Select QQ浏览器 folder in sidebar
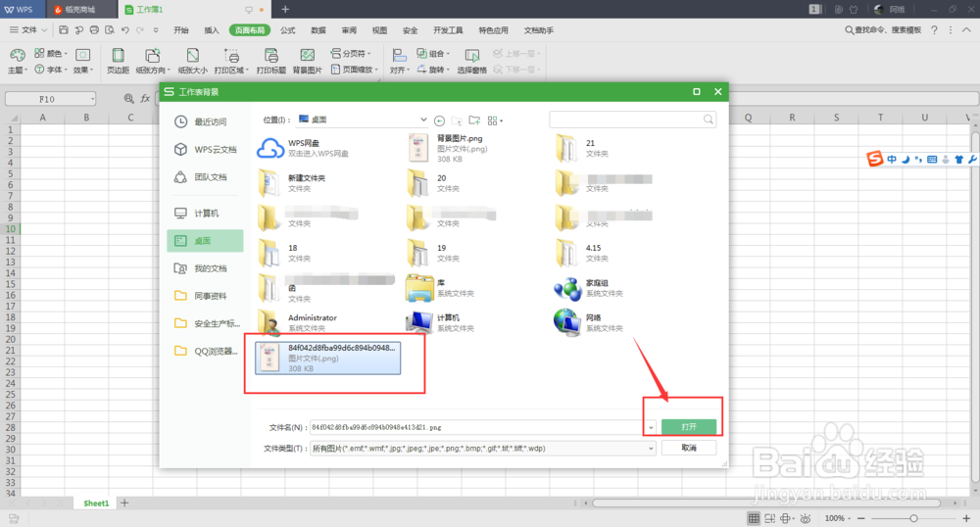 pyautogui.click(x=205, y=351)
